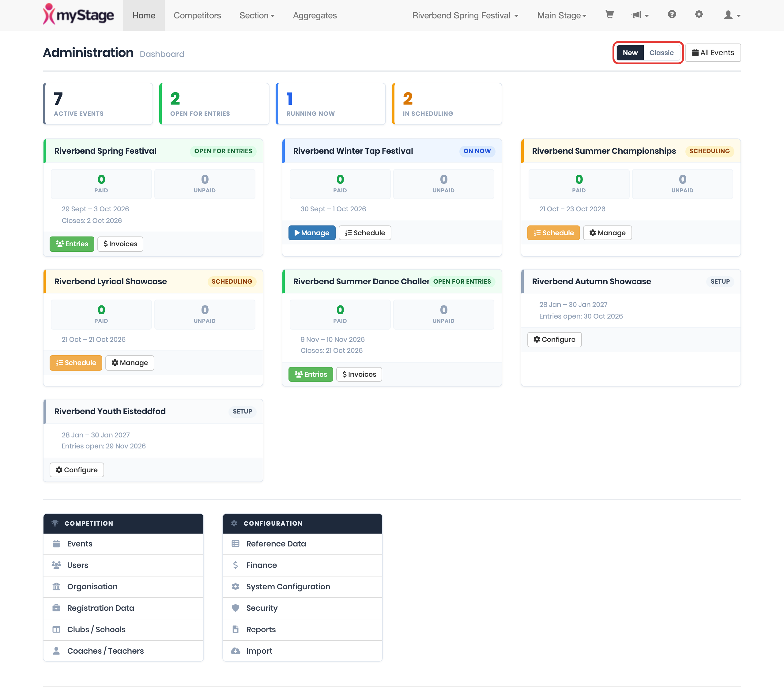784x699 pixels.
Task: Open Invoices for Riverbend Spring Festival
Action: tap(120, 244)
